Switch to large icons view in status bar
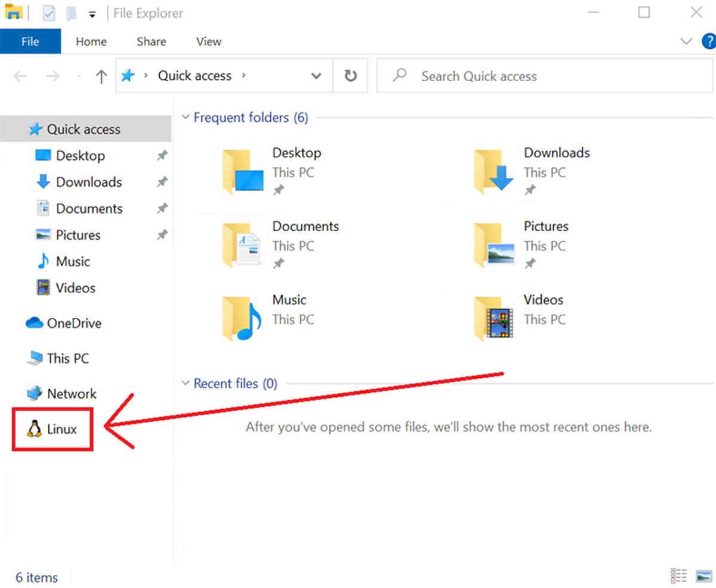716x588 pixels. (x=702, y=575)
